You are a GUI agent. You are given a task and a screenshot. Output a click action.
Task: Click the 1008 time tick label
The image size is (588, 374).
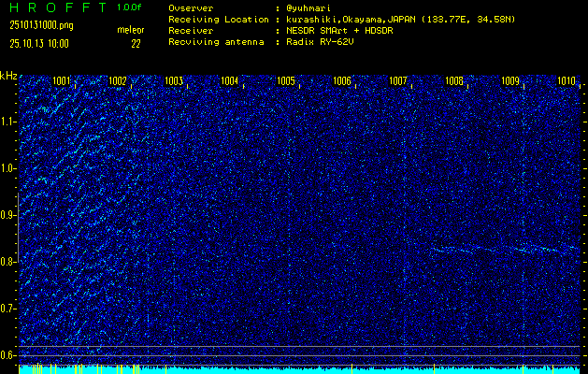coord(454,81)
